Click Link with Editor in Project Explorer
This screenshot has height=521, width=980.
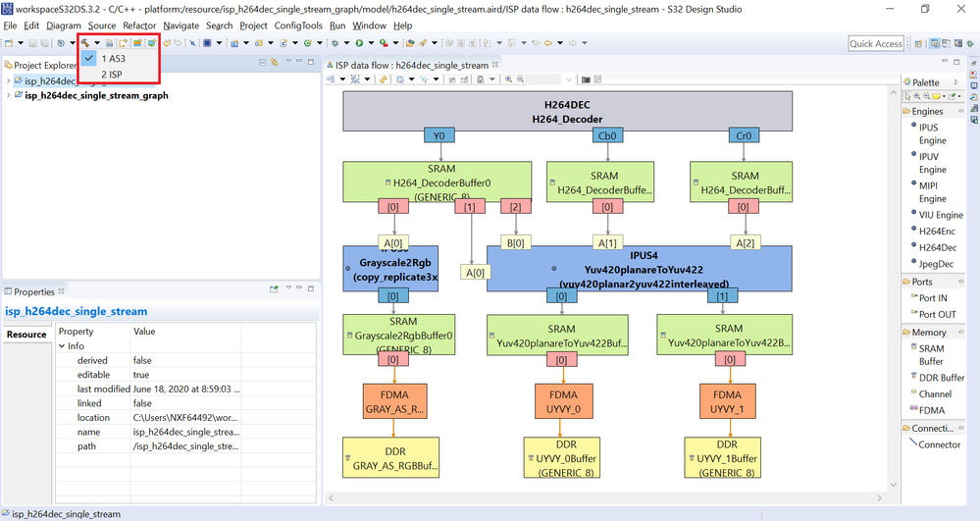pos(275,63)
